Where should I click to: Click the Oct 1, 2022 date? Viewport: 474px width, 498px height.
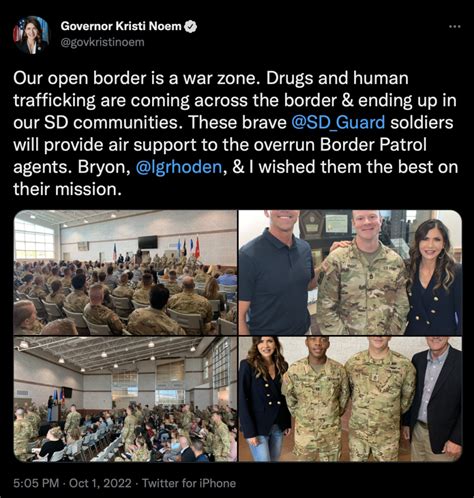(x=100, y=483)
